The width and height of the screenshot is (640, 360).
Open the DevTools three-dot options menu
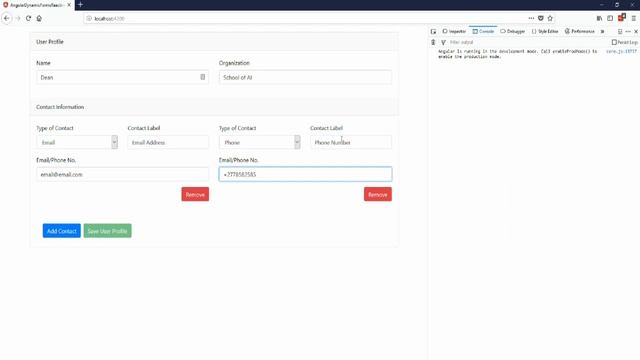[628, 31]
